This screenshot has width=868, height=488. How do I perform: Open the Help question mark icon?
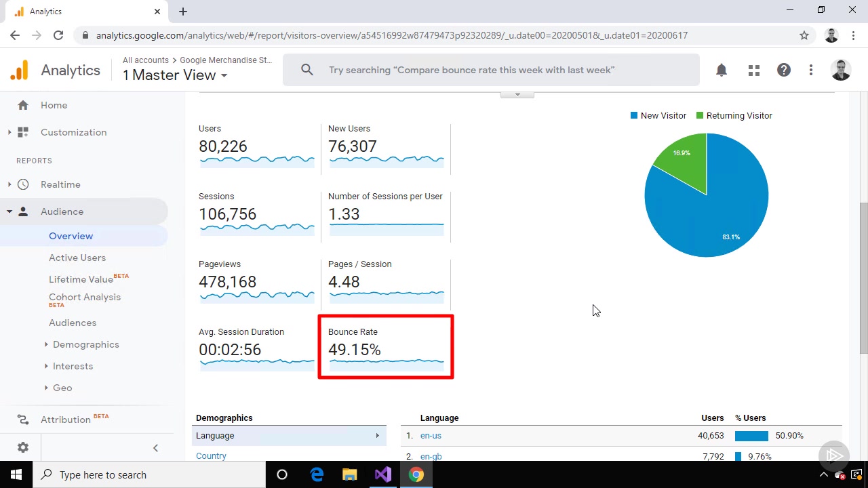(784, 70)
